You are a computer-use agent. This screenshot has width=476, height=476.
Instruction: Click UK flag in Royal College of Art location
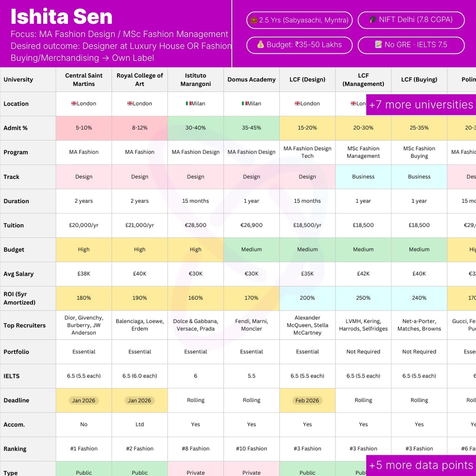coord(130,104)
